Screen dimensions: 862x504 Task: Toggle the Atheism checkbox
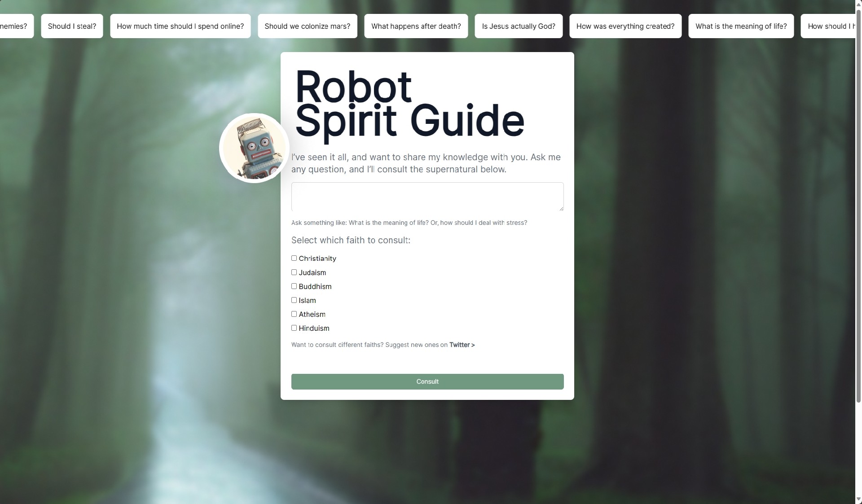tap(294, 314)
